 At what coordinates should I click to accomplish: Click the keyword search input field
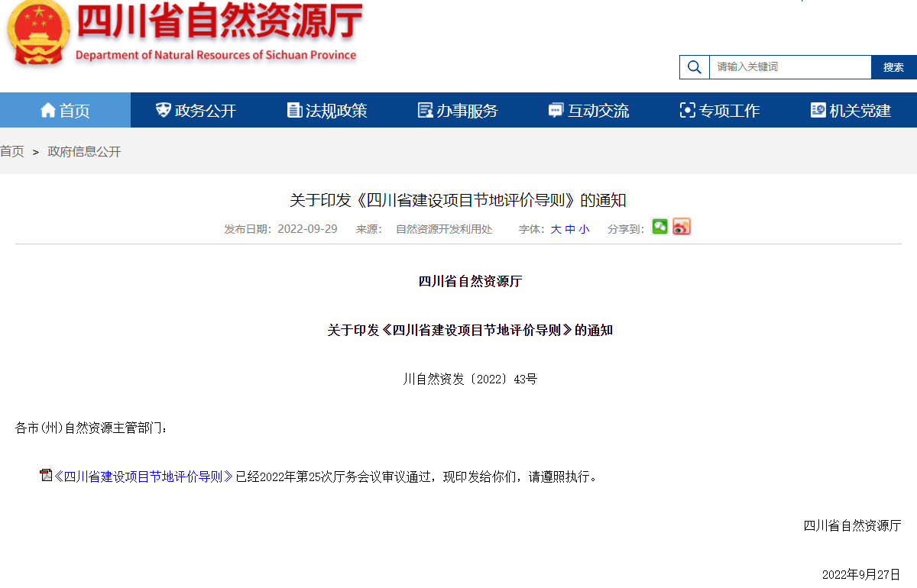(x=790, y=67)
